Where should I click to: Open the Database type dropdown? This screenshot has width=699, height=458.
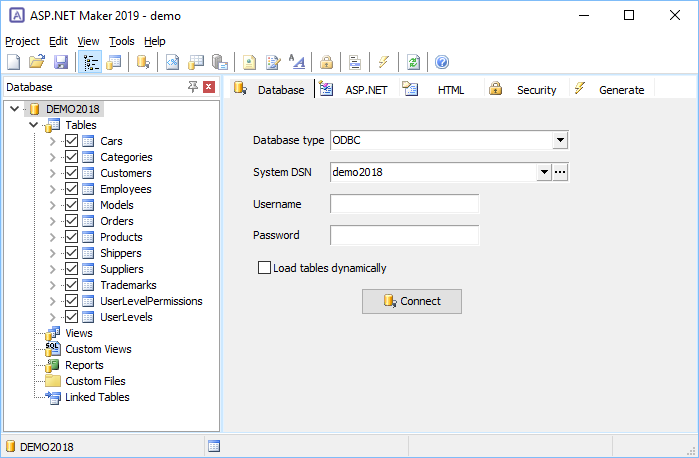click(560, 140)
